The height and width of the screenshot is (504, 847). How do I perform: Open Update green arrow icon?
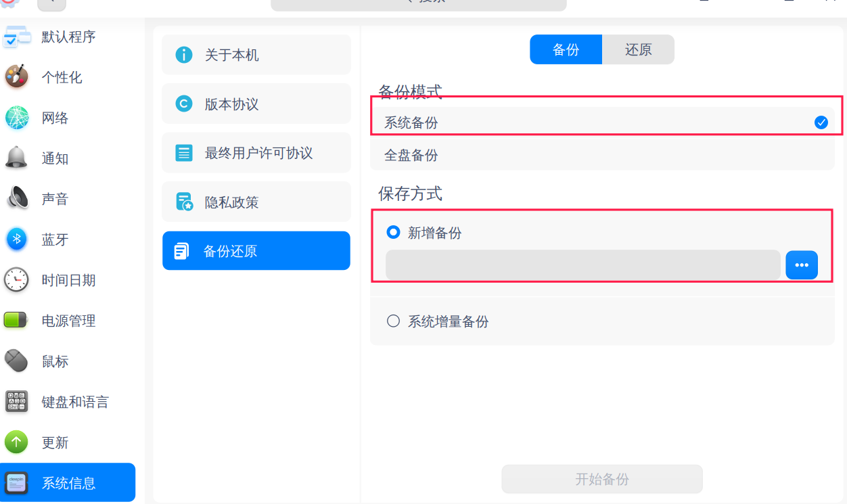click(16, 442)
